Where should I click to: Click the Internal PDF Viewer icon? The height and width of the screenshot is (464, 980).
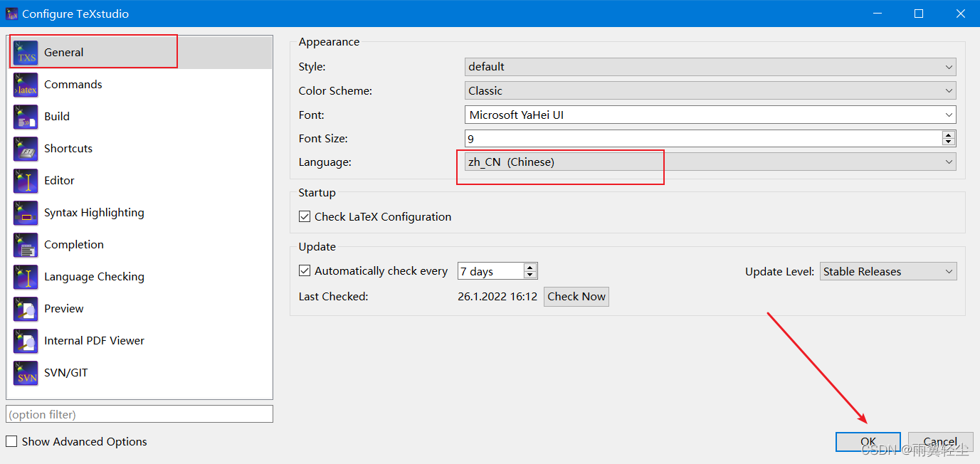click(26, 341)
